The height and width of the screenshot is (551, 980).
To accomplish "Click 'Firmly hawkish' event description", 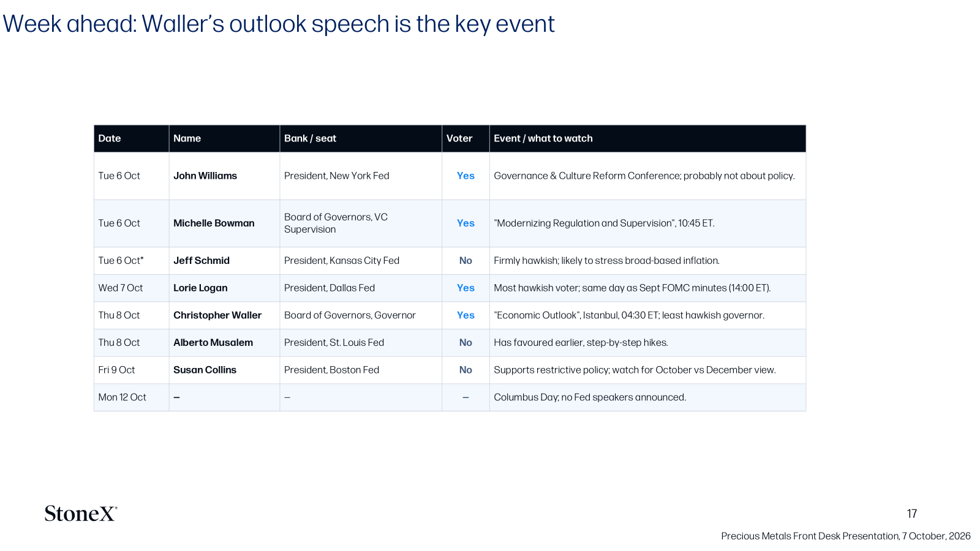I will click(606, 261).
